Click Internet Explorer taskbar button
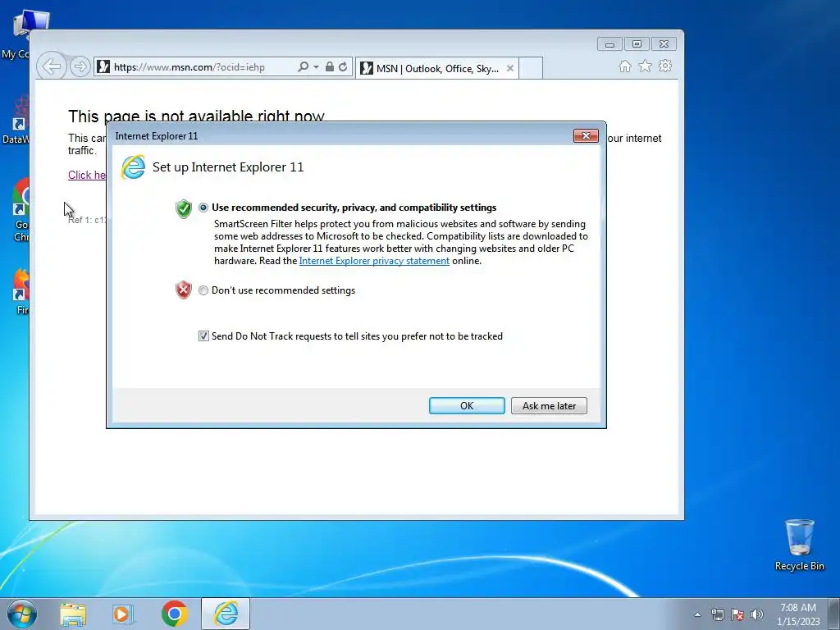Viewport: 840px width, 630px height. [226, 614]
